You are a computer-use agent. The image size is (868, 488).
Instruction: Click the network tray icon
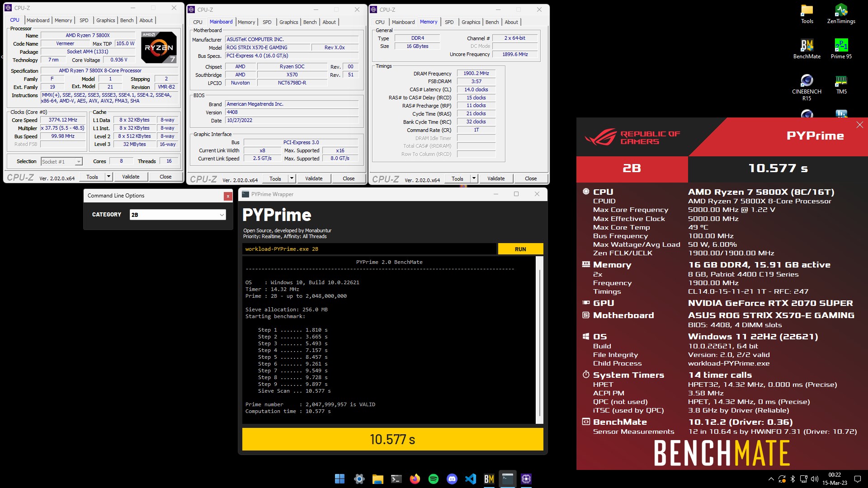pyautogui.click(x=803, y=479)
